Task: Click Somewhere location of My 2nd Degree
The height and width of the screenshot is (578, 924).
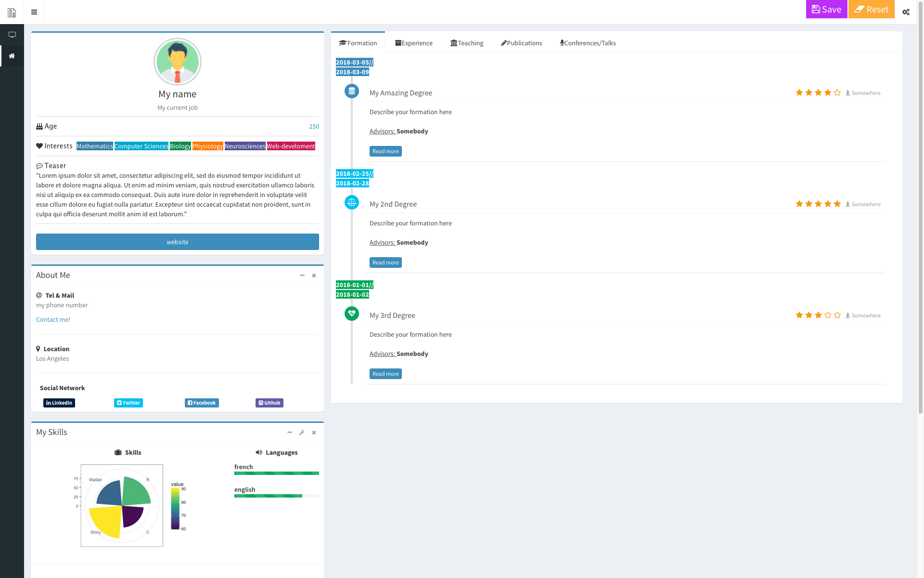Action: tap(863, 204)
